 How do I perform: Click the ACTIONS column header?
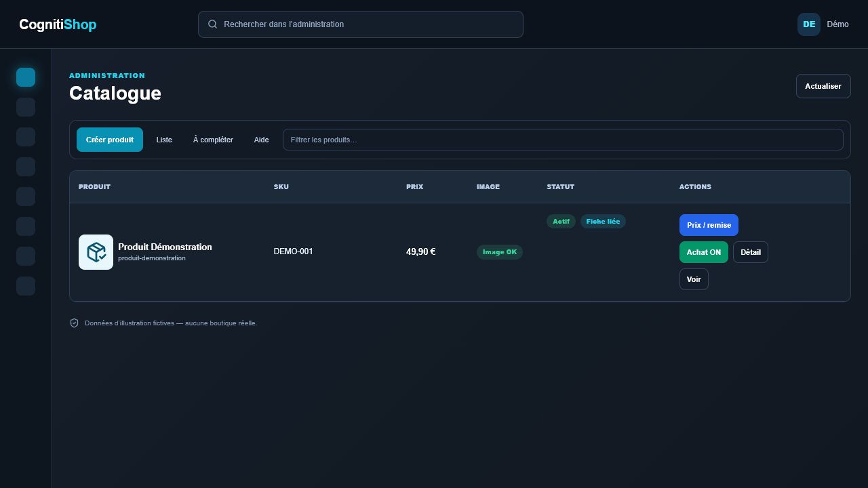point(695,187)
